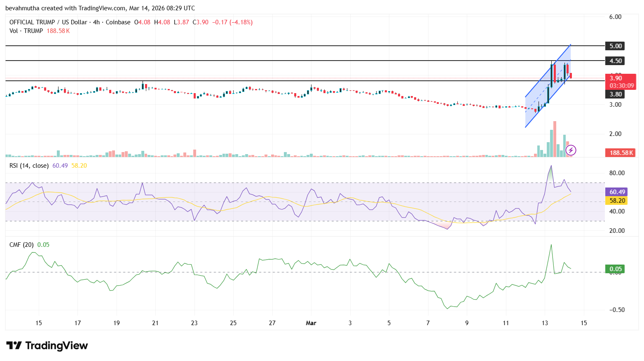Click the green 0.05 CMF value badge
Viewport: 644px width, 361px height.
[614, 269]
